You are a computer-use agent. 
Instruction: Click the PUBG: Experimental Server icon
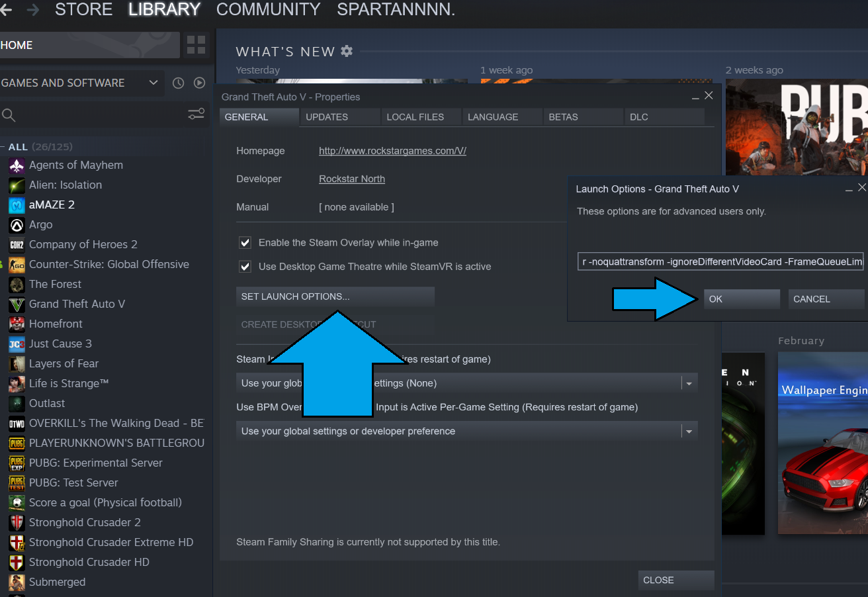pyautogui.click(x=17, y=463)
